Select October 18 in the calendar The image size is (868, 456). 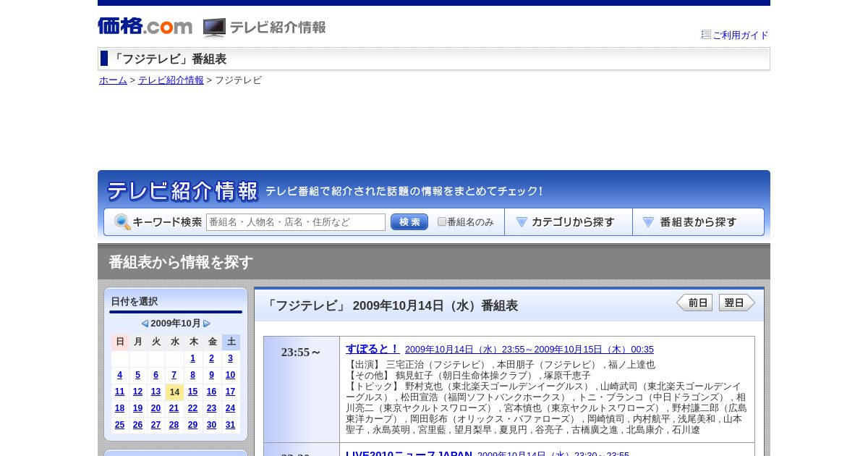119,408
